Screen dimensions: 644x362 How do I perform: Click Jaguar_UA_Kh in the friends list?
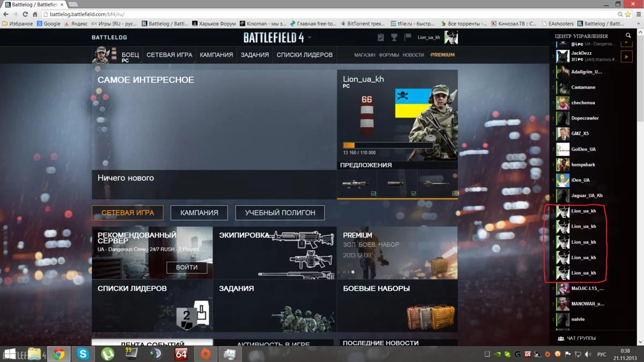587,196
